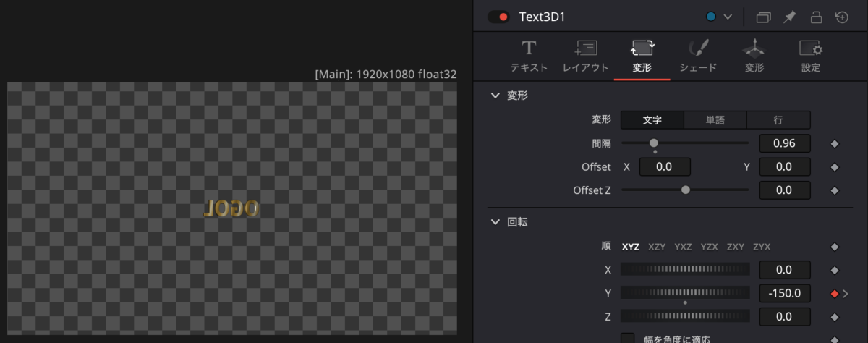Toggle the red keyframe diamond for rotation Y

pos(835,294)
